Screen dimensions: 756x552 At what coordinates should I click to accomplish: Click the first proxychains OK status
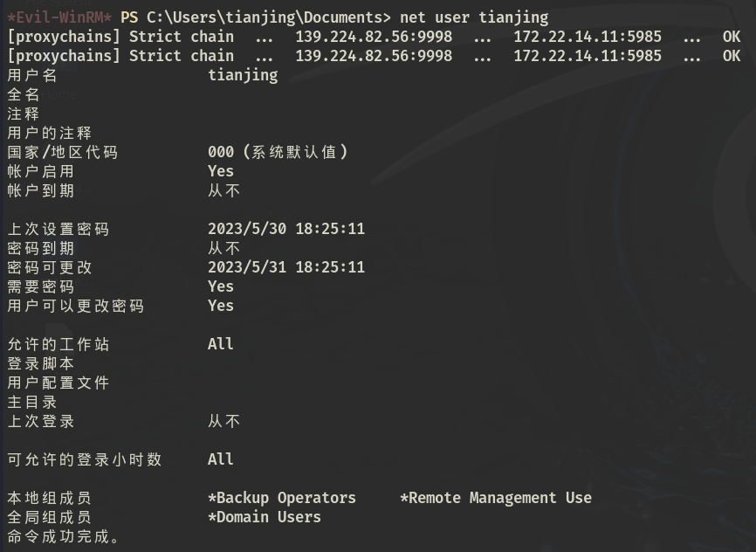click(732, 37)
